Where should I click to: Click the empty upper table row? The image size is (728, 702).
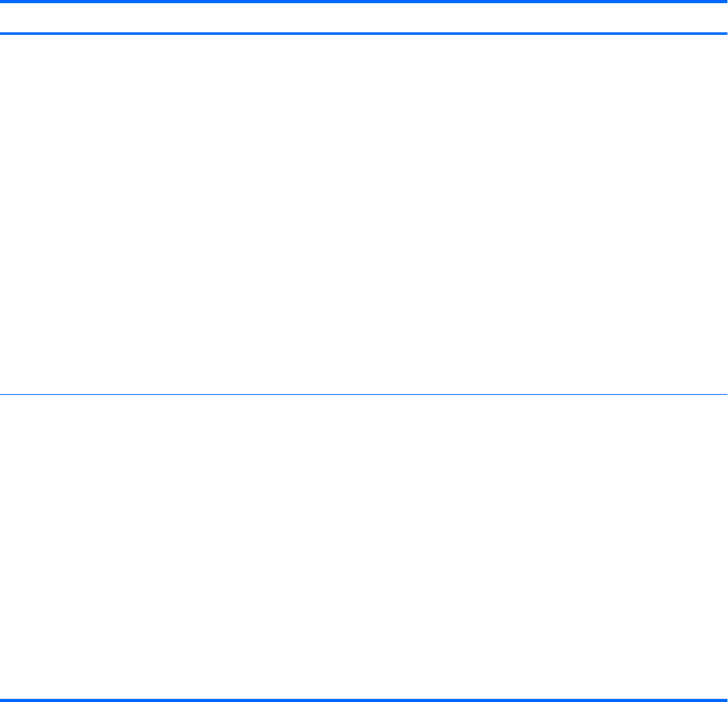364,214
